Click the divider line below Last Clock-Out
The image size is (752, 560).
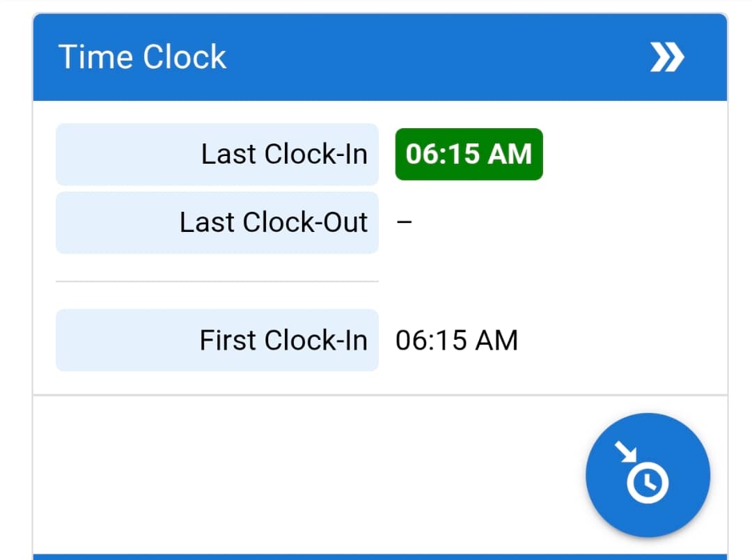[x=217, y=281]
